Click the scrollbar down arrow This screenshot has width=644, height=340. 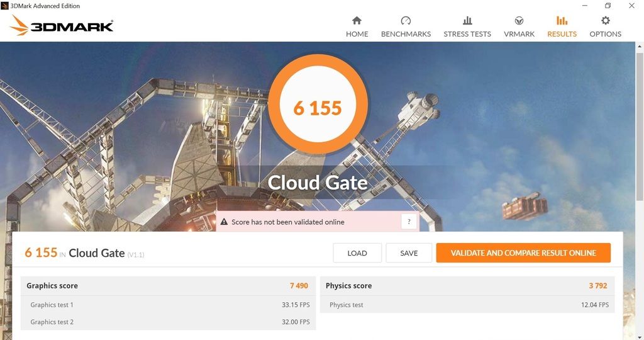pyautogui.click(x=640, y=337)
